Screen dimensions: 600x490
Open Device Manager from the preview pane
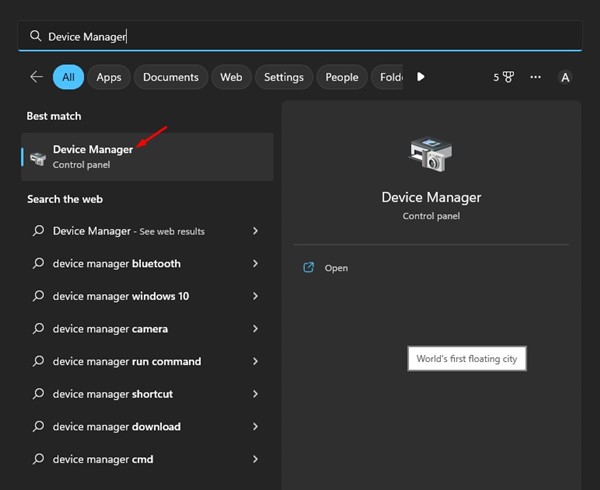click(x=336, y=268)
